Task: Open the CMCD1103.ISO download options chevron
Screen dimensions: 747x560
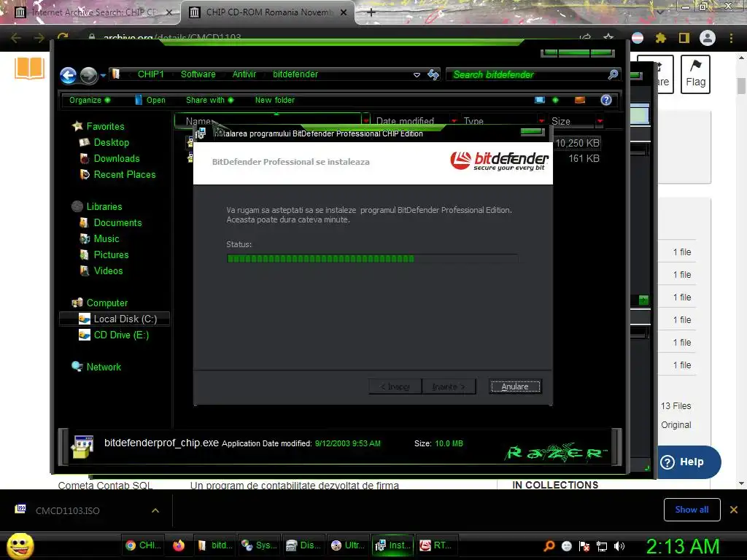Action: 155,510
